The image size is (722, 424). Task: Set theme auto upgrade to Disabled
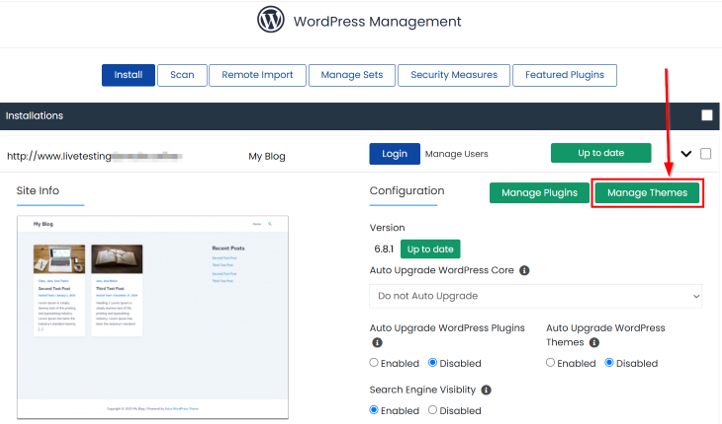tap(609, 363)
